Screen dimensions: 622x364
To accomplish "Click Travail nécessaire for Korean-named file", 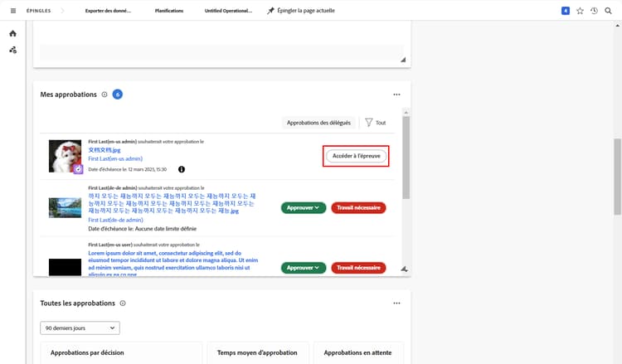I will point(358,208).
